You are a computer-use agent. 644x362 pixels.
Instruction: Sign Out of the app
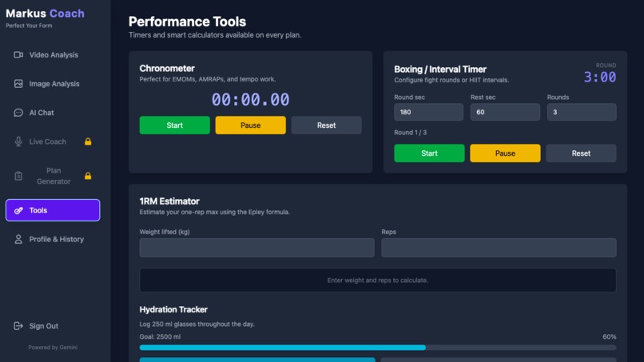point(53,326)
